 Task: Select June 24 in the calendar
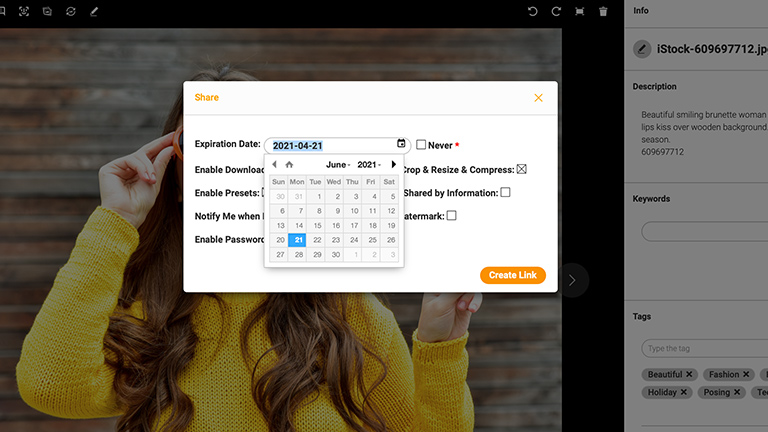click(x=353, y=240)
